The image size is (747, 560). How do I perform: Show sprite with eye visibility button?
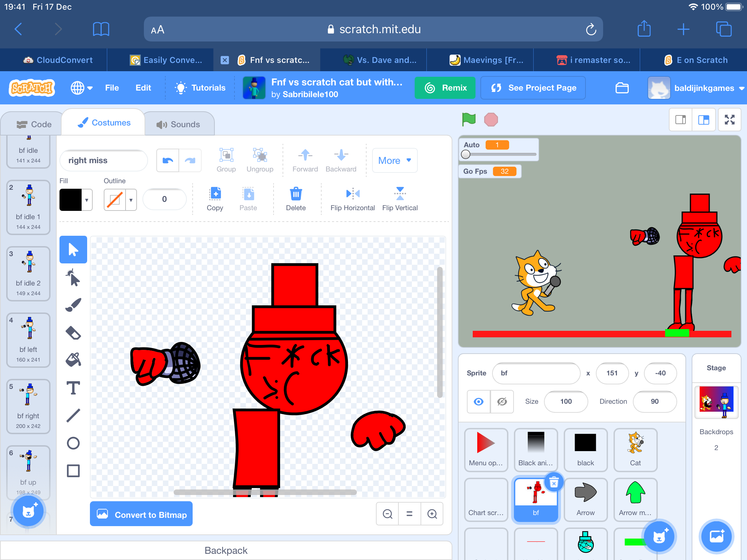coord(479,401)
